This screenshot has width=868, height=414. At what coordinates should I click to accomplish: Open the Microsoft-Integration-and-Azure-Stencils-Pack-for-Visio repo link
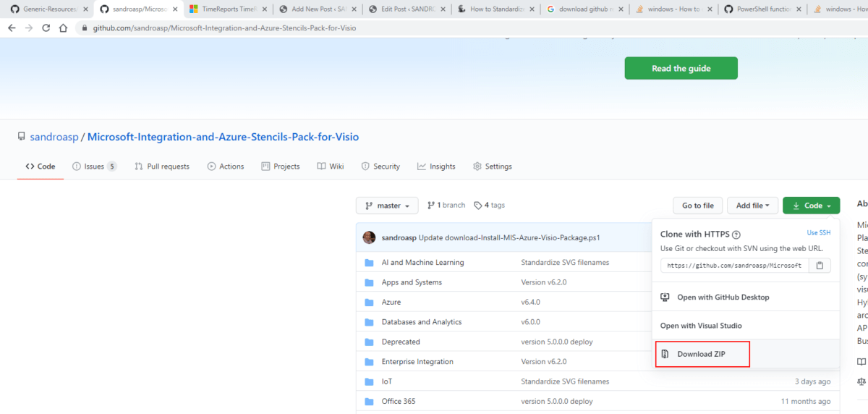pos(223,137)
